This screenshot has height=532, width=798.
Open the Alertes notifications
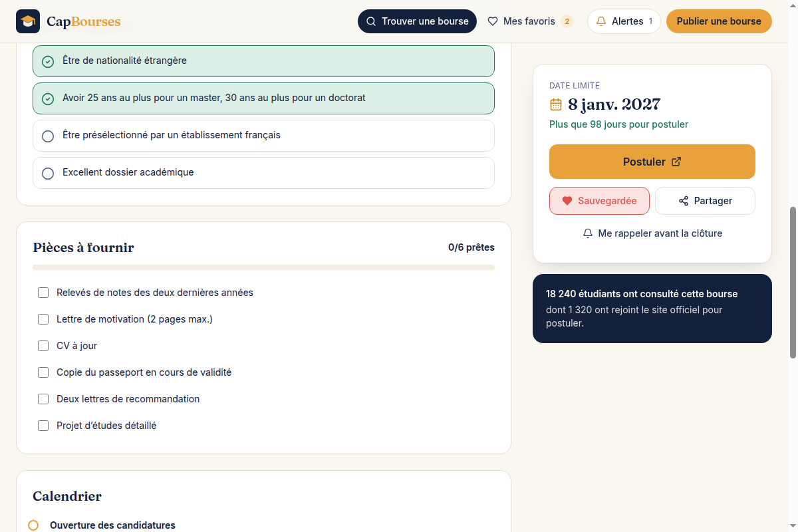[x=624, y=21]
